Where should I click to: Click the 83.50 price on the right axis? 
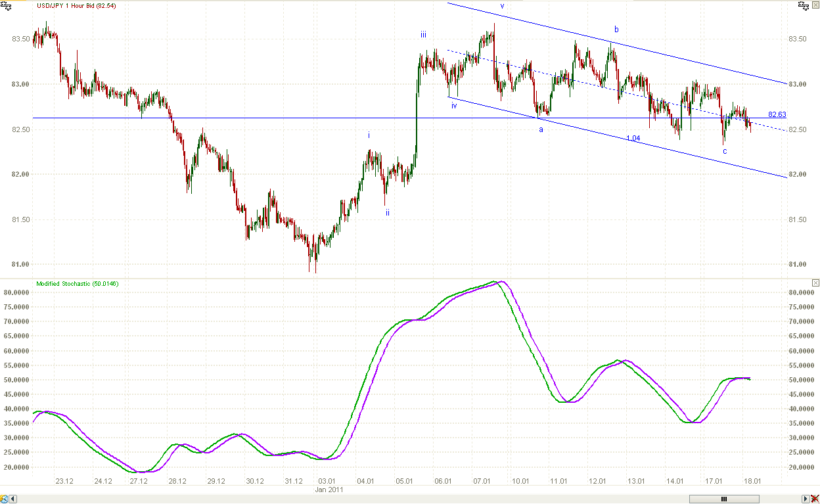point(797,39)
